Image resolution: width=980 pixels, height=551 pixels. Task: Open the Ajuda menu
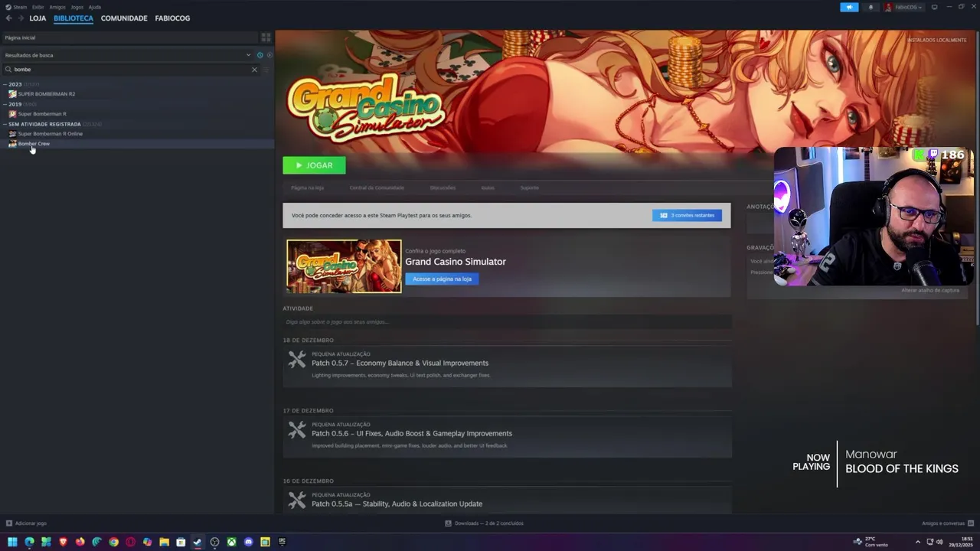(x=95, y=7)
